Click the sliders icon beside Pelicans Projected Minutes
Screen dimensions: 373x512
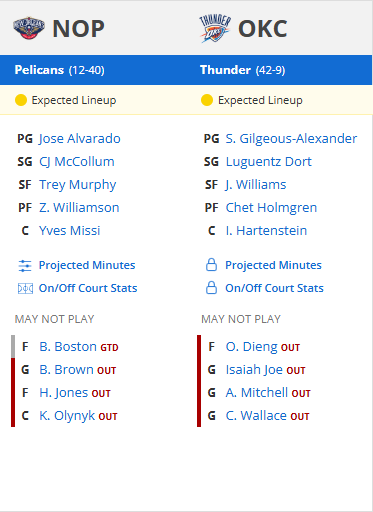tap(25, 266)
